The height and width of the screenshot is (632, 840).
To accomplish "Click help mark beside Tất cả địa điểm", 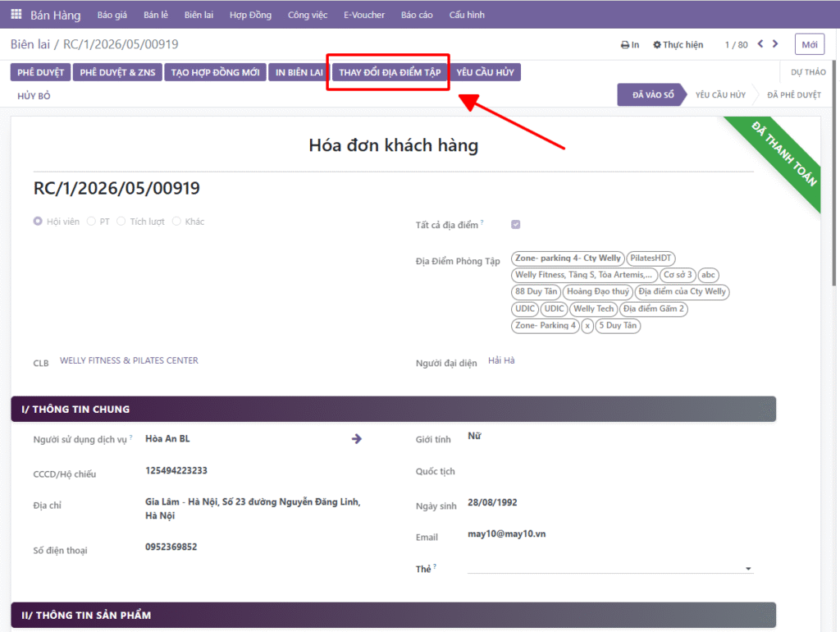I will pos(482,222).
